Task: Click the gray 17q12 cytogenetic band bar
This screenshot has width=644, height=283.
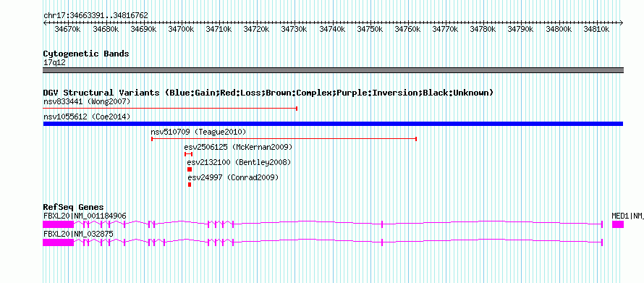Action: [333, 70]
